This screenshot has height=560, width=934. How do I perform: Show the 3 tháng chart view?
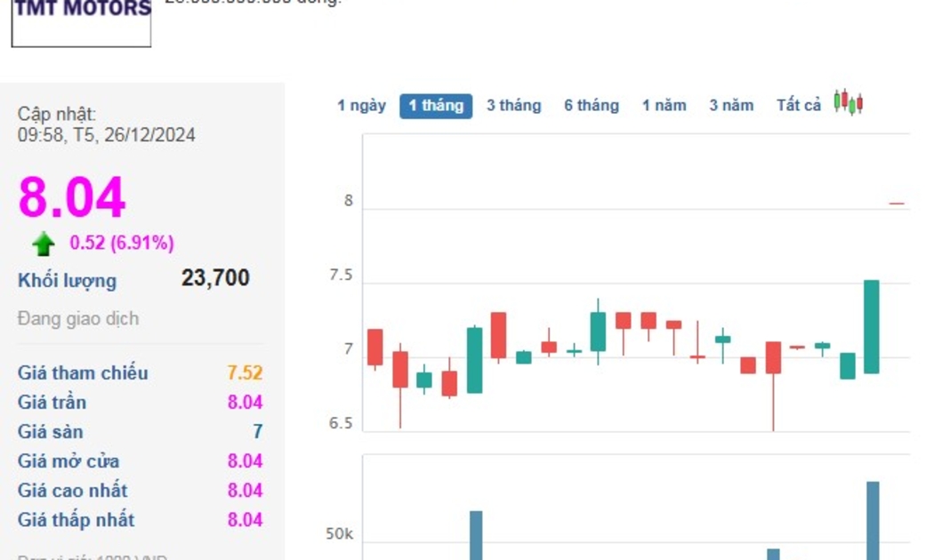[x=513, y=106]
